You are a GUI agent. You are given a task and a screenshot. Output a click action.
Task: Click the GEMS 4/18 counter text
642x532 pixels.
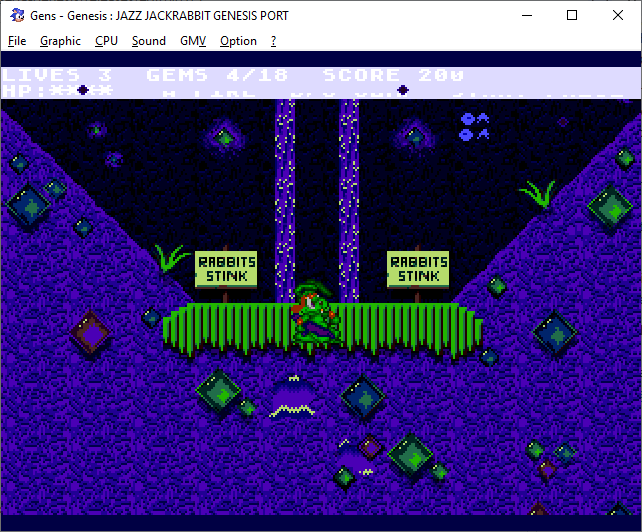coord(217,75)
